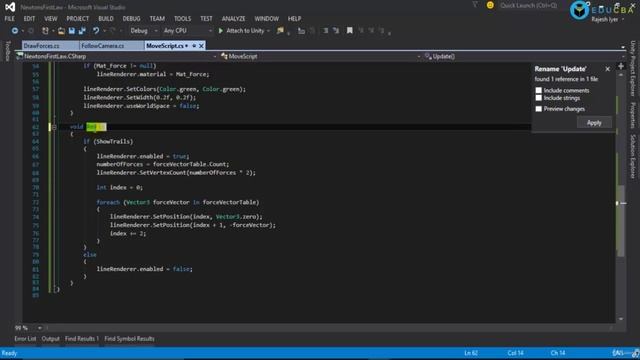Close the Rename 'Update' panel
The image size is (640, 360).
click(x=607, y=69)
